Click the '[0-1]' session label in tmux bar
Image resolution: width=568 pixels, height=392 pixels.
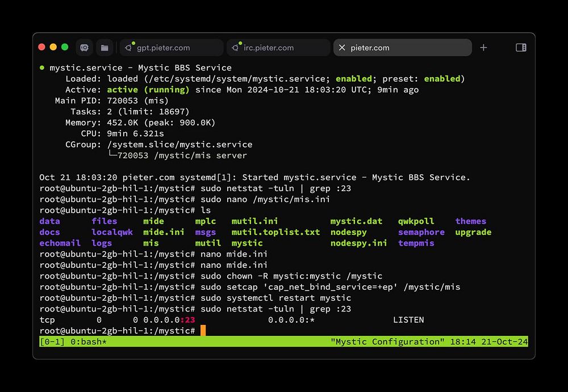point(52,342)
